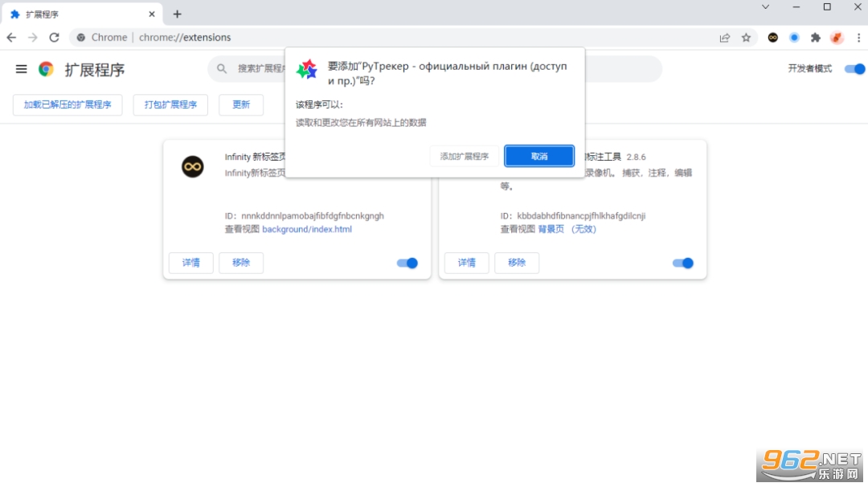Bookmark this page with the star icon
This screenshot has height=487, width=868.
(746, 38)
